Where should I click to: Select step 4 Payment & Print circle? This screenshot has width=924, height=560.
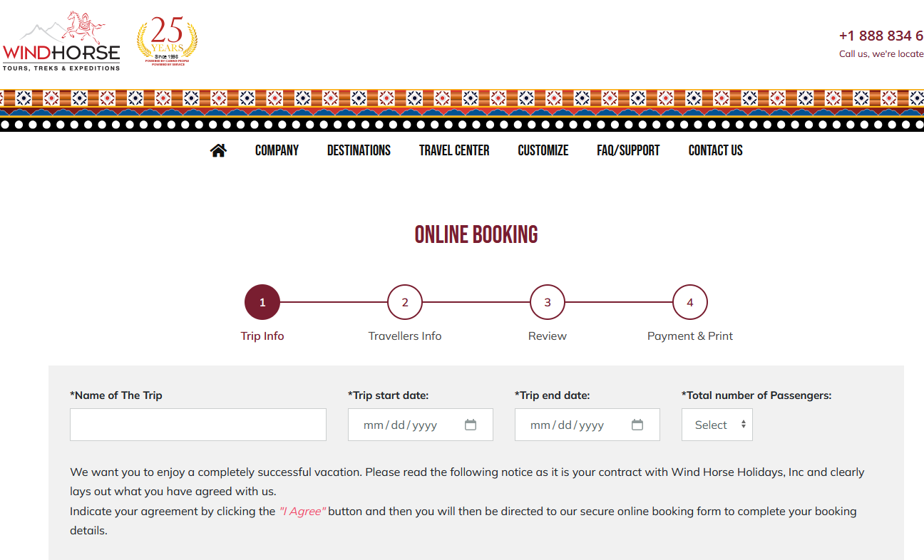690,302
